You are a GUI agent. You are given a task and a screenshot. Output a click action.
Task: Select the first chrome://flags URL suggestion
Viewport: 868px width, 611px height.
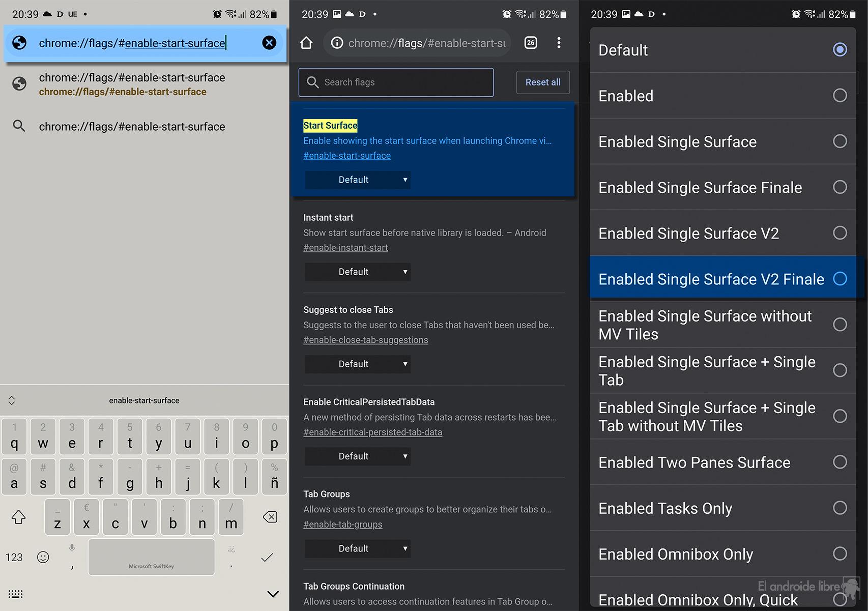click(x=132, y=84)
